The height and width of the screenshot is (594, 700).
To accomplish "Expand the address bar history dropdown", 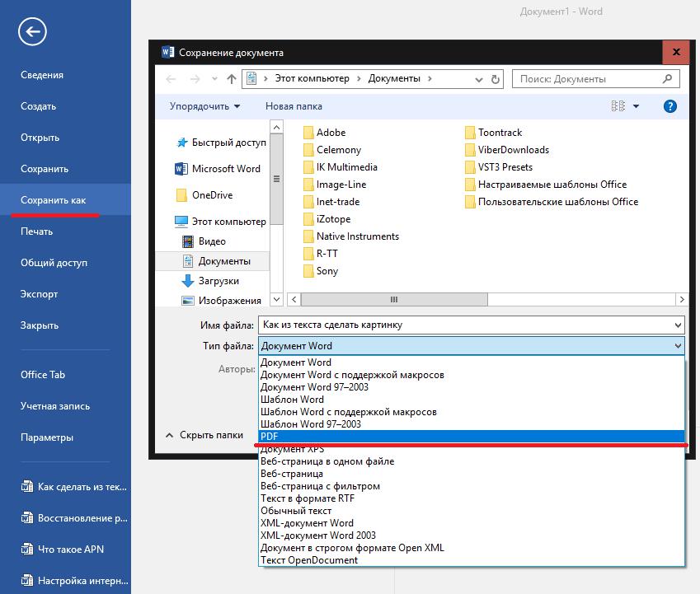I will [478, 79].
